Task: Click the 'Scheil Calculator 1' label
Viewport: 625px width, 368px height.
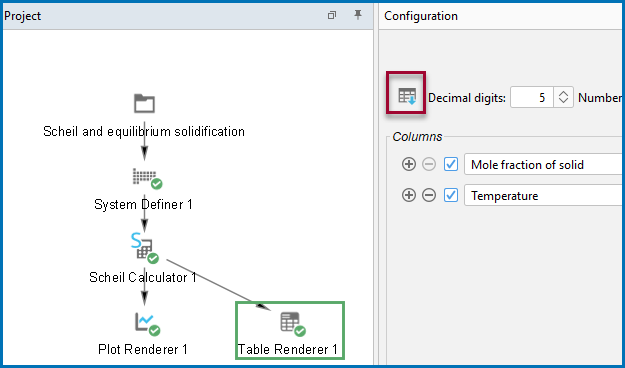Action: (143, 277)
